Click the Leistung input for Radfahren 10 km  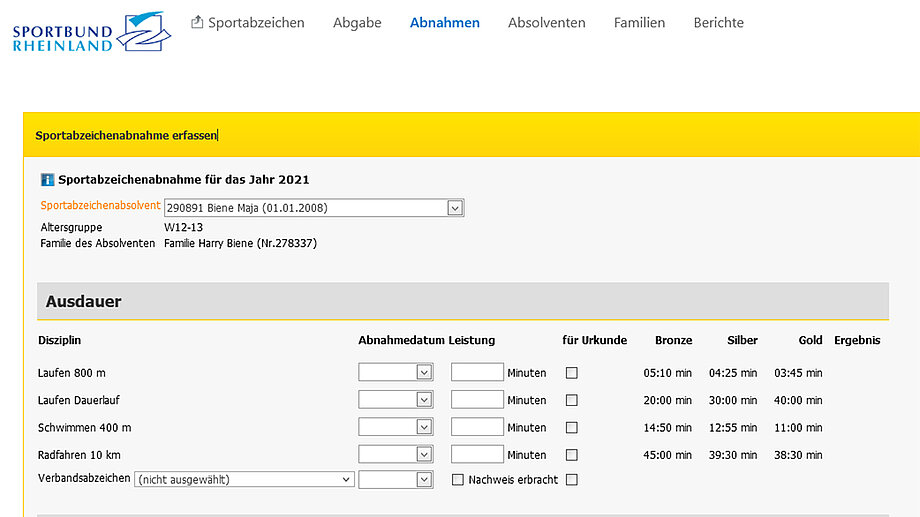477,454
